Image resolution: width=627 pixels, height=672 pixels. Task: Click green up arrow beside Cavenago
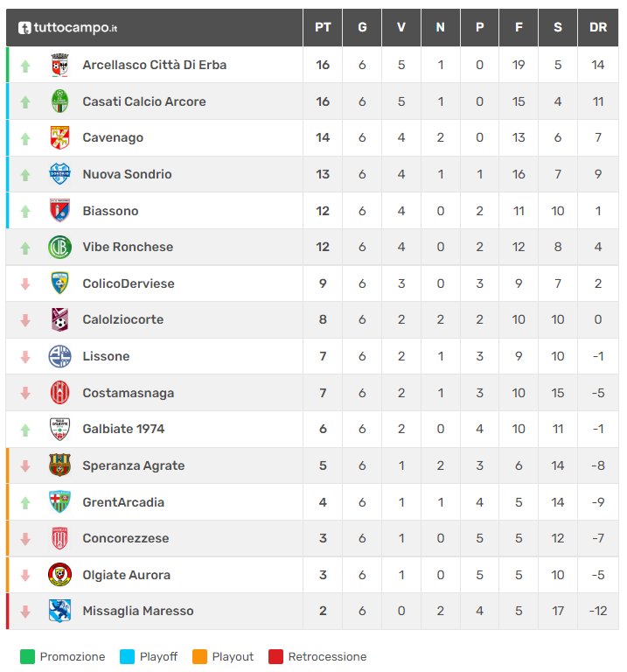coord(25,138)
